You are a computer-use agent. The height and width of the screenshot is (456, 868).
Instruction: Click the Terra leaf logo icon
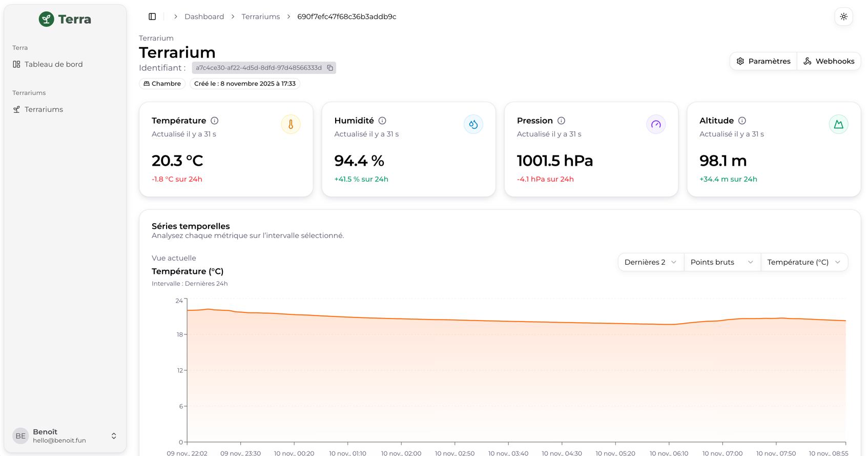click(x=47, y=19)
